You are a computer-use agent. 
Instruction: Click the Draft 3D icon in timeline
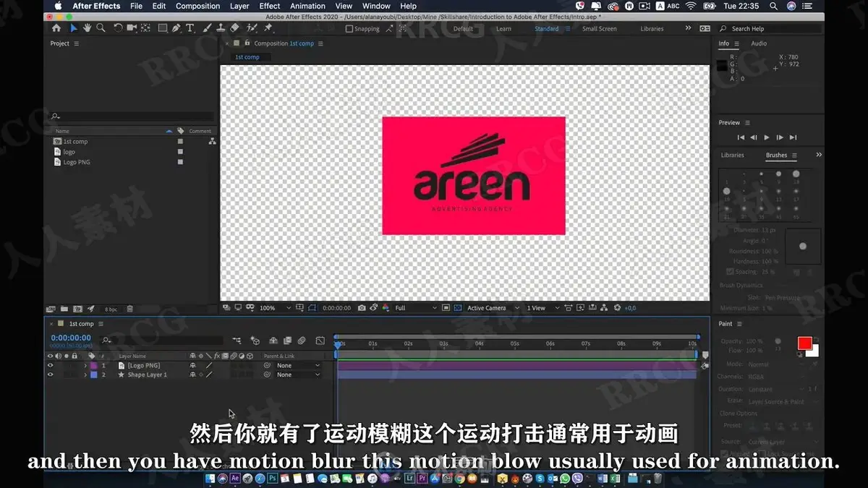pyautogui.click(x=255, y=341)
